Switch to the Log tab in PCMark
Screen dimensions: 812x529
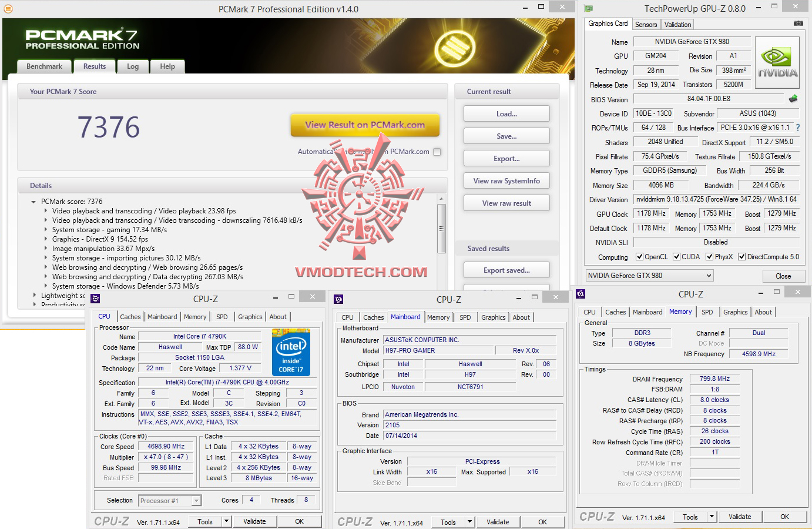[x=133, y=66]
